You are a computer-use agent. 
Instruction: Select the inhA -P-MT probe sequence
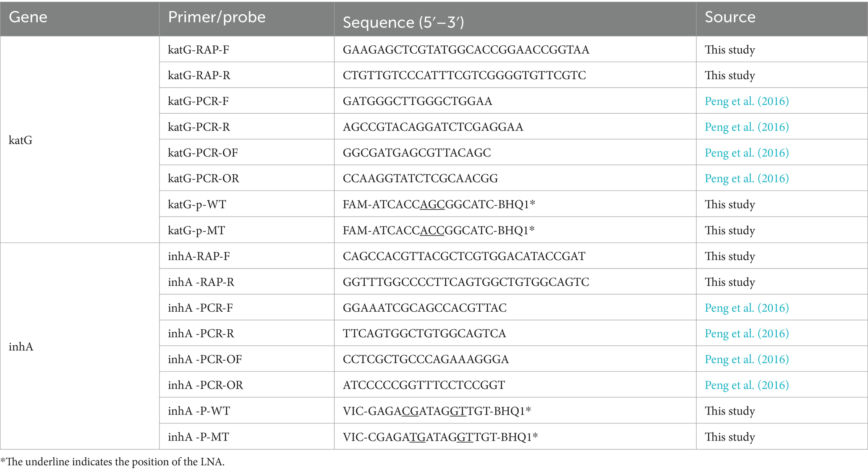(x=440, y=437)
